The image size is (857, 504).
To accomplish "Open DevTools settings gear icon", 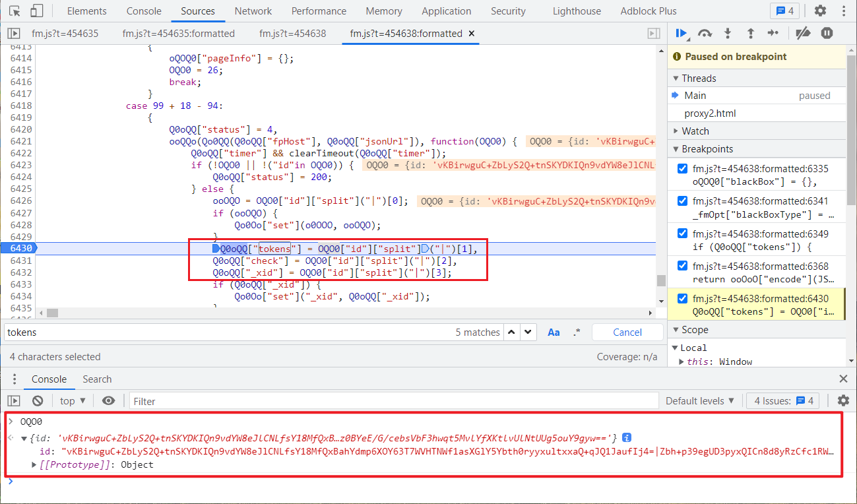I will (820, 11).
